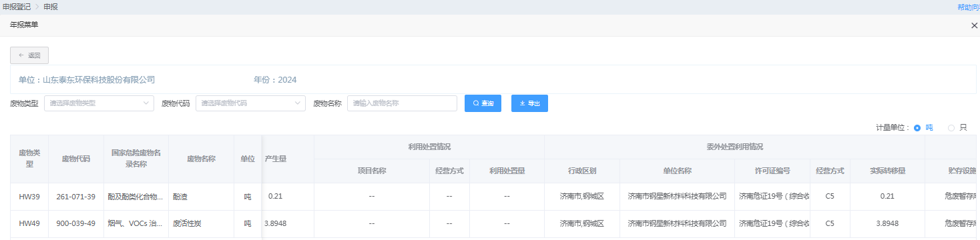The height and width of the screenshot is (240, 980).
Task: Click the 单位：山东泰东环保科技股份有限公司 text
Action: coord(87,79)
